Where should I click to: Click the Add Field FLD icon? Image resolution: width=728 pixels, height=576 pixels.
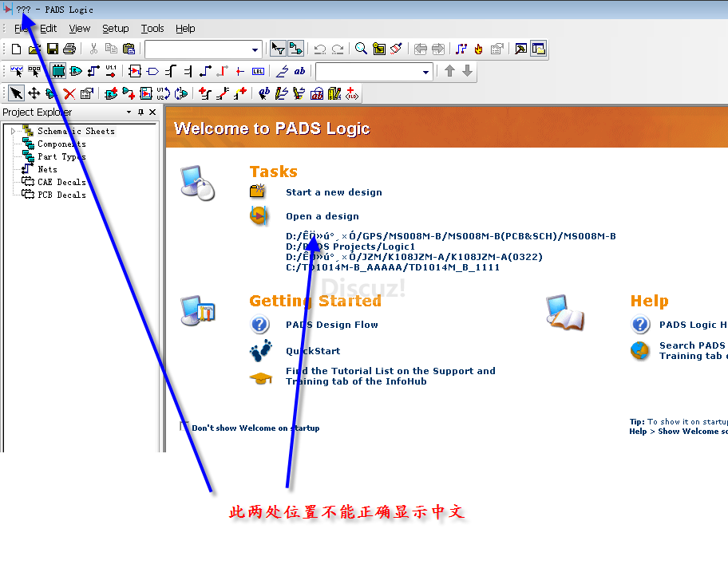click(352, 94)
